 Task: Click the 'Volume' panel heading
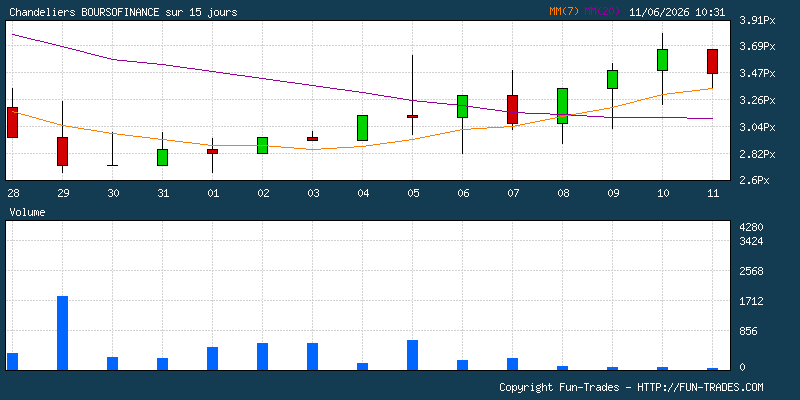(27, 212)
